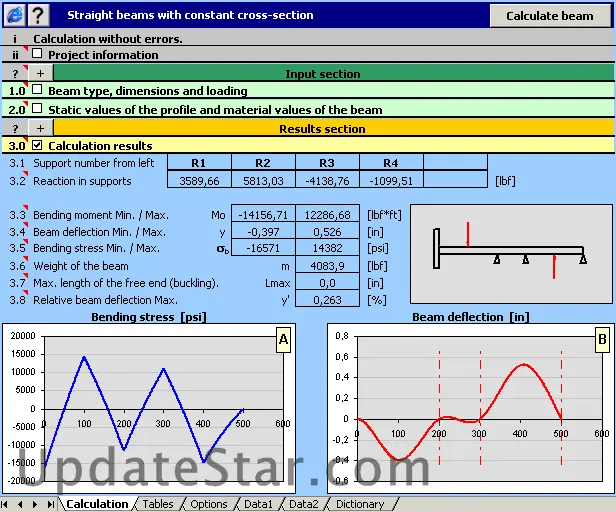Click the R1 column header
The height and width of the screenshot is (512, 616).
click(x=200, y=163)
